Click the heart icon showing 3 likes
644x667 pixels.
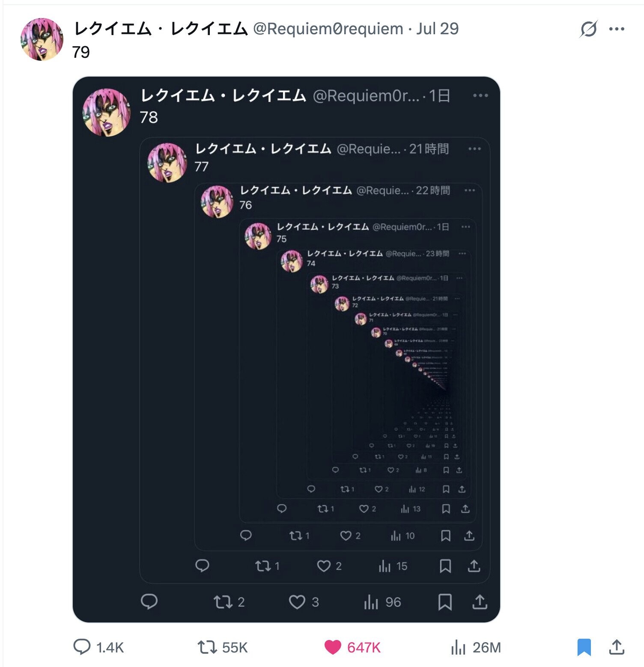[297, 602]
